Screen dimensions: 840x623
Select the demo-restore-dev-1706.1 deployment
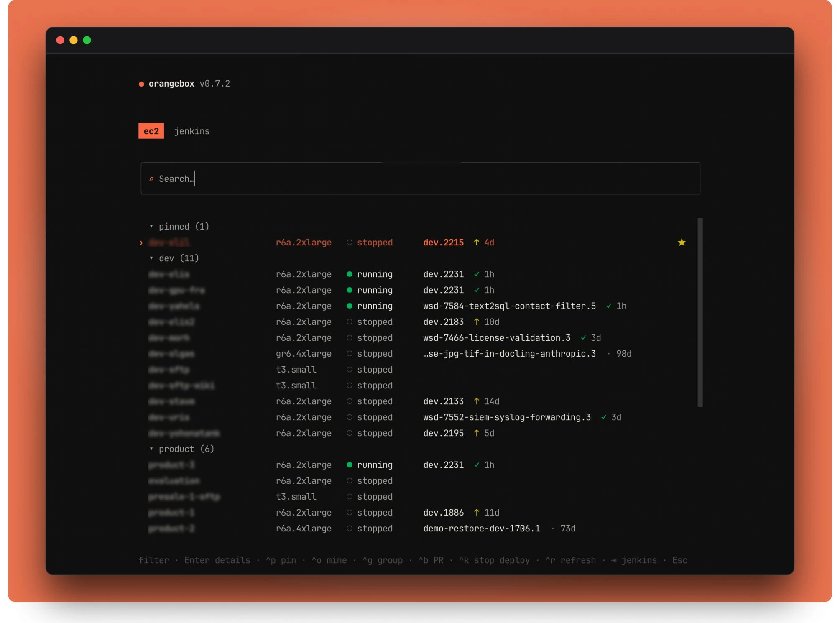click(x=481, y=528)
